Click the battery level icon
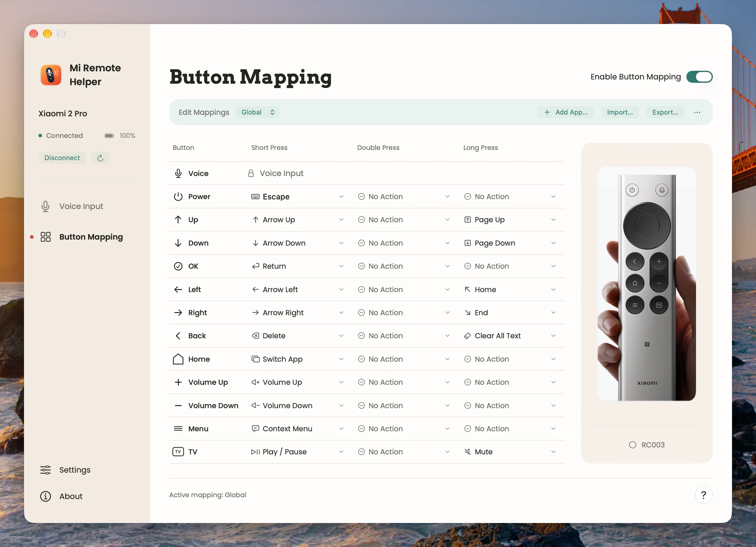Viewport: 756px width, 547px height. point(109,136)
